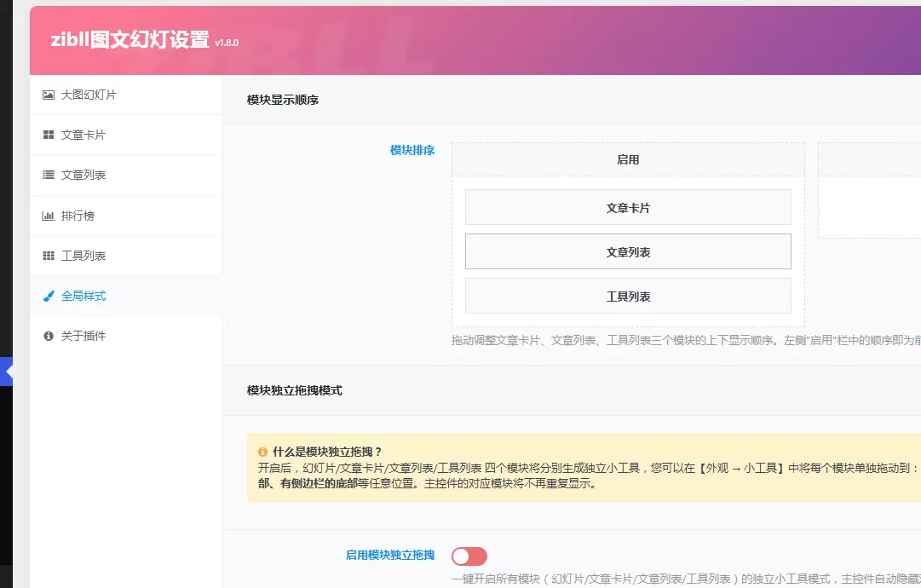Click the image icon beside 大图幻灯片
This screenshot has width=921, height=588.
49,95
